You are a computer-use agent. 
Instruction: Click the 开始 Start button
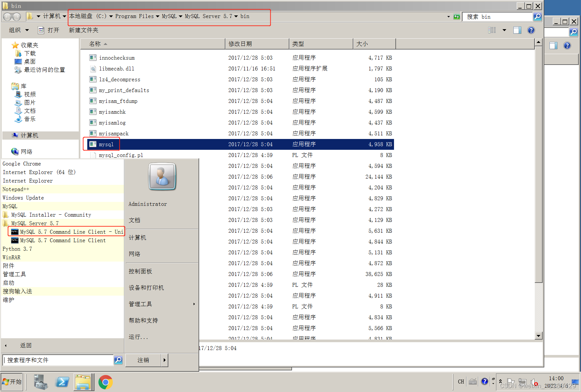[12, 382]
